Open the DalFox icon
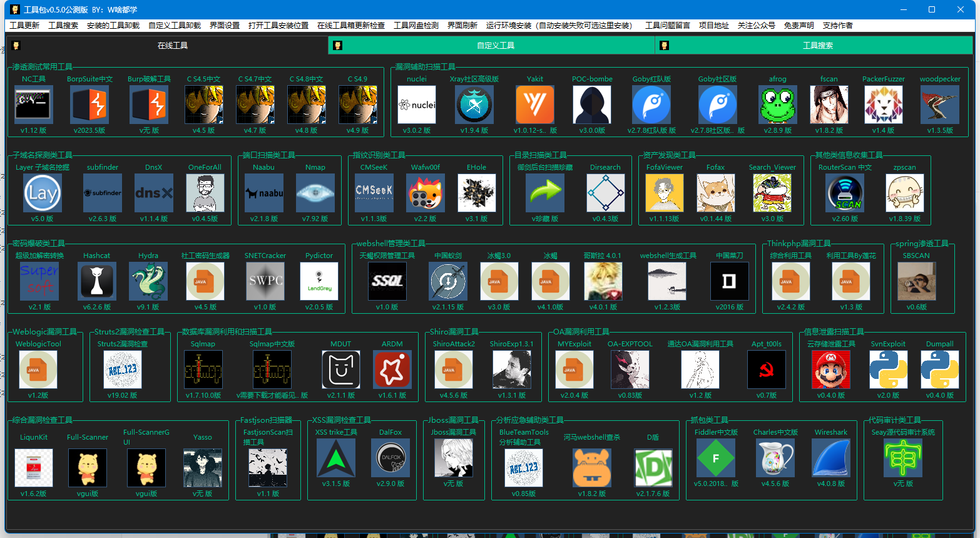 (x=390, y=458)
